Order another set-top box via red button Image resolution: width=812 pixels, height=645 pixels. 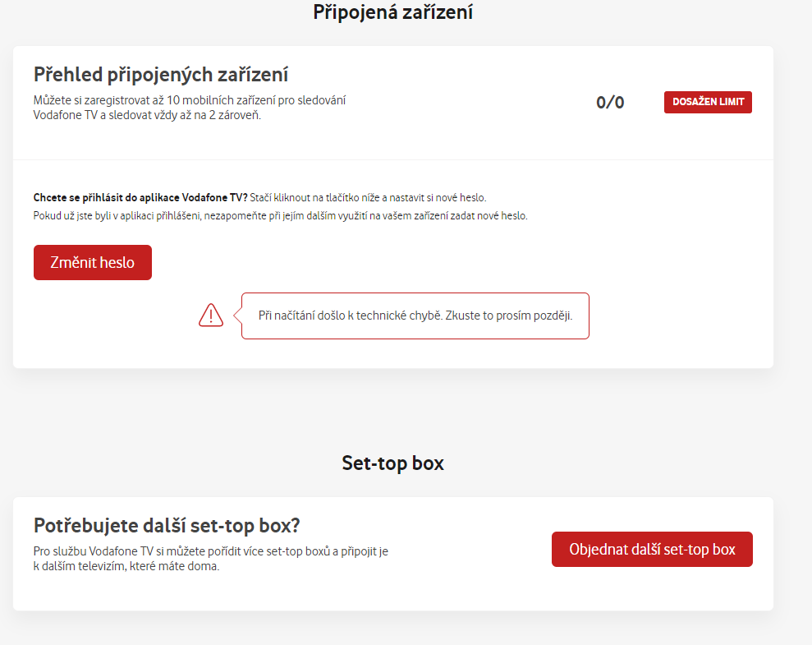click(652, 549)
